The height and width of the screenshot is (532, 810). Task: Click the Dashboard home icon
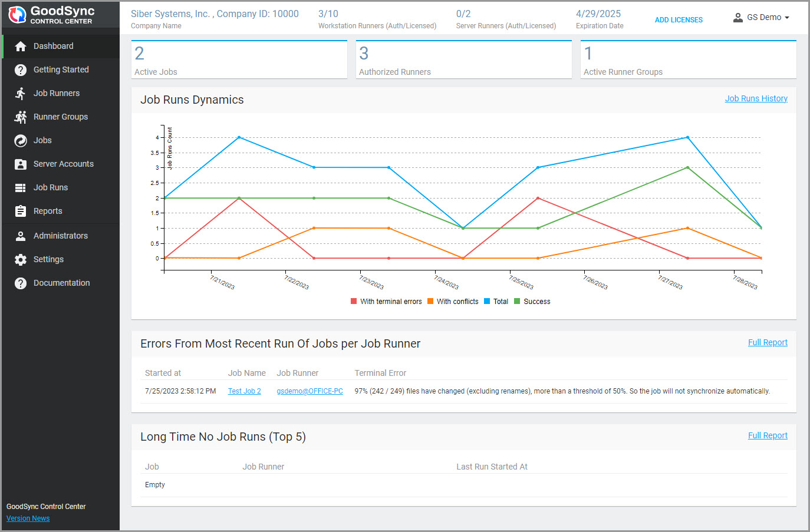[21, 47]
